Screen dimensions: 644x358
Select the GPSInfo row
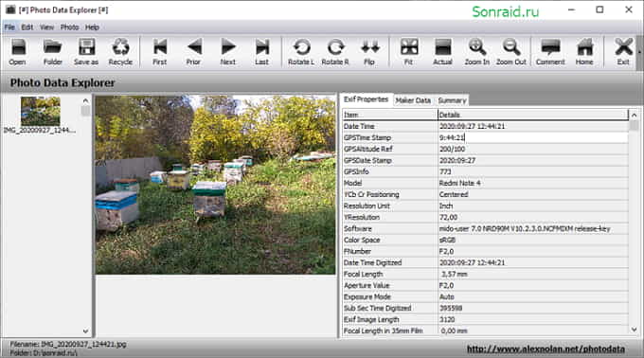(x=485, y=171)
